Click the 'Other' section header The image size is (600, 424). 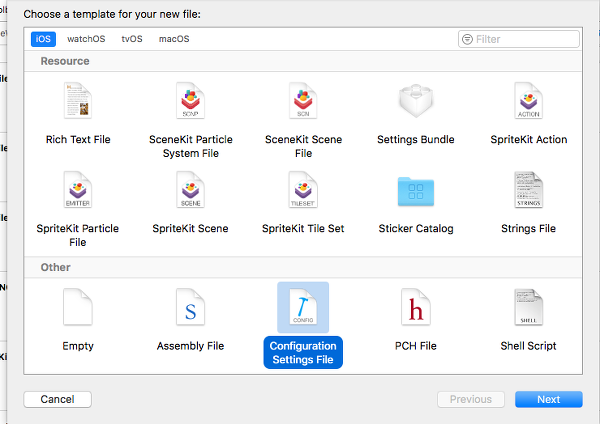pos(55,267)
